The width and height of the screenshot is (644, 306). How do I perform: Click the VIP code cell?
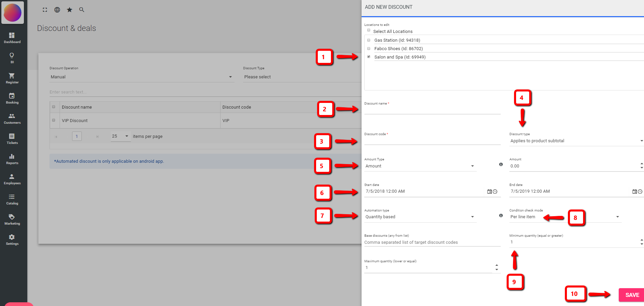click(291, 120)
